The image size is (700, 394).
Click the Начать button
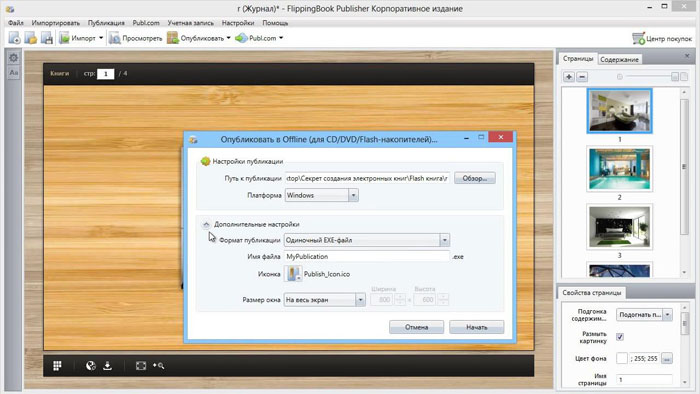point(476,327)
